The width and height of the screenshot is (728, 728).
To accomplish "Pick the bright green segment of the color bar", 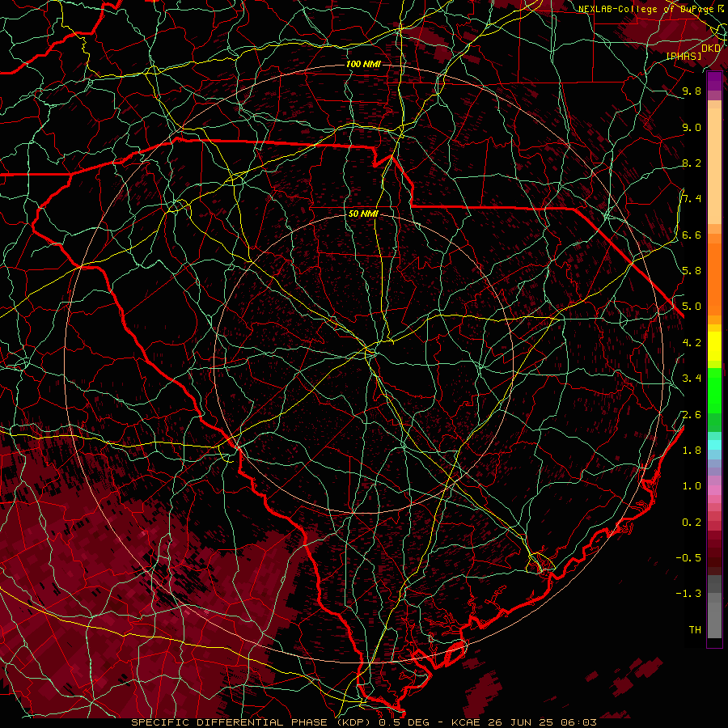I will tap(714, 390).
